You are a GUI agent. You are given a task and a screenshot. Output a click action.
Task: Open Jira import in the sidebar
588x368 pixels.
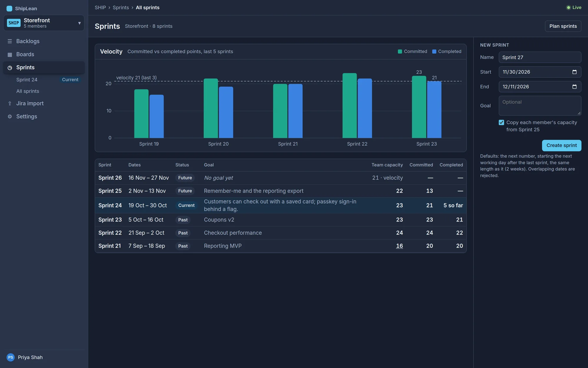tap(44, 103)
